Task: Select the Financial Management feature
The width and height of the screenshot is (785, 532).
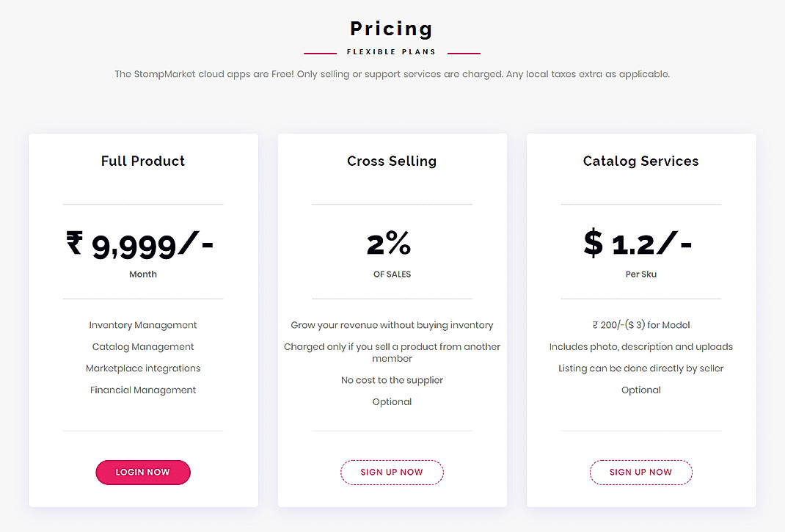Action: point(142,390)
